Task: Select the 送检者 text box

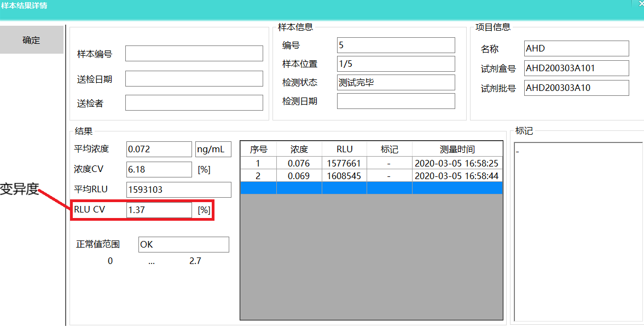Action: pyautogui.click(x=194, y=103)
